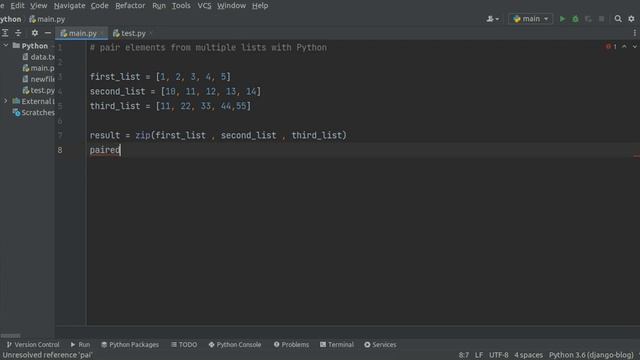This screenshot has width=640, height=360.
Task: Select main.py in project tree
Action: point(38,68)
